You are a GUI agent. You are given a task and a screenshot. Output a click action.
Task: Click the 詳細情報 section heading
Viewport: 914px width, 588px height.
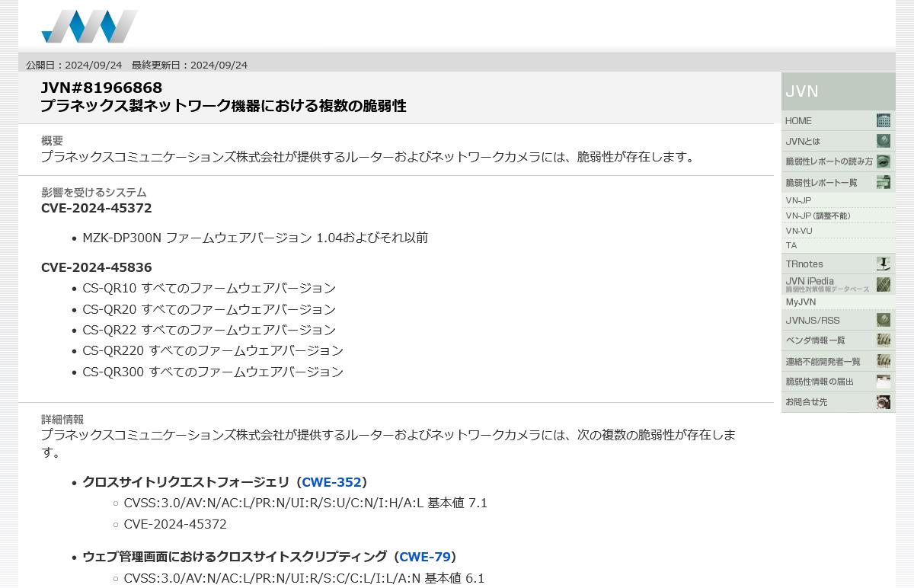62,420
